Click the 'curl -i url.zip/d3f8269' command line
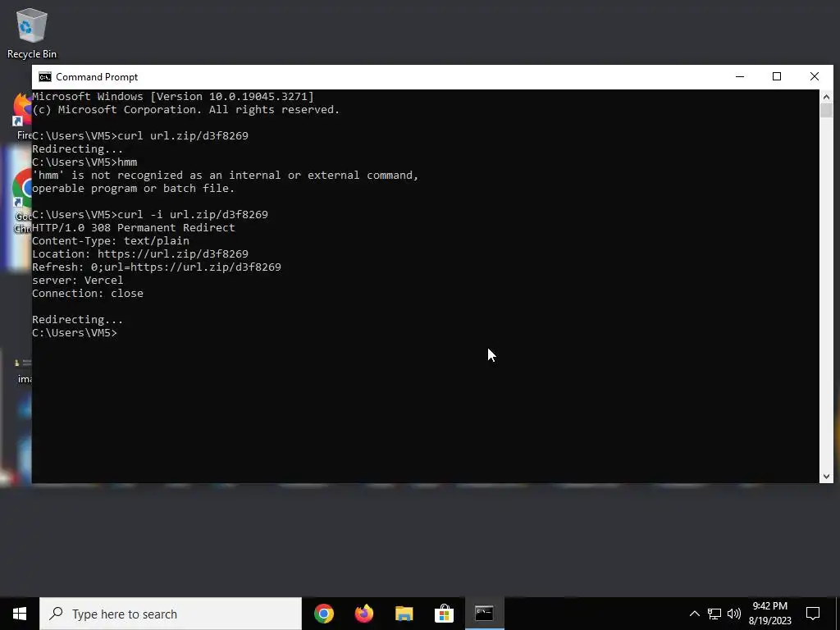Image resolution: width=840 pixels, height=630 pixels. pos(150,215)
